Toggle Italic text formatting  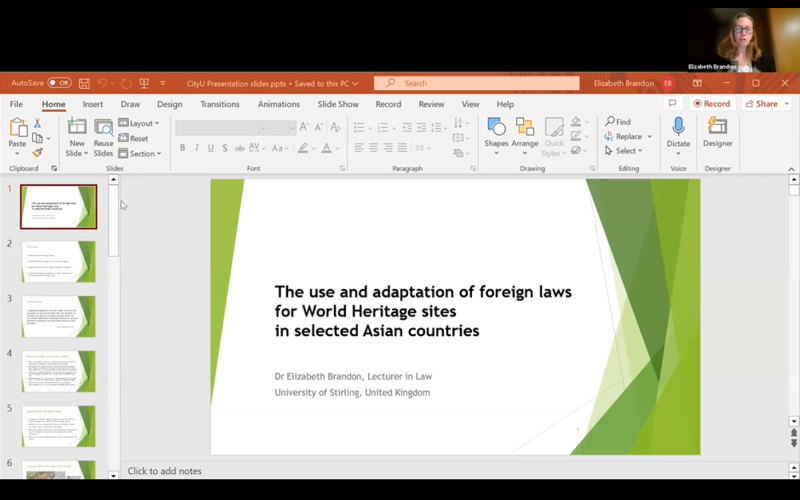(x=196, y=148)
